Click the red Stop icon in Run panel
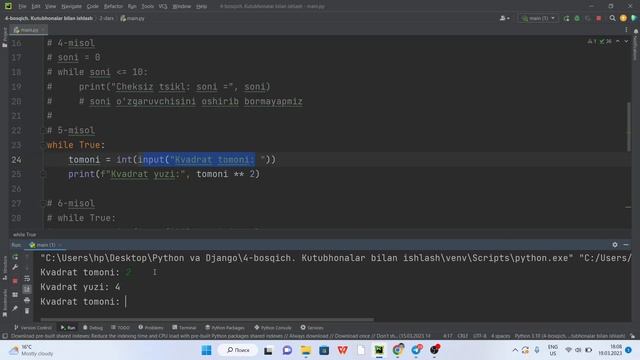 (x=15, y=281)
